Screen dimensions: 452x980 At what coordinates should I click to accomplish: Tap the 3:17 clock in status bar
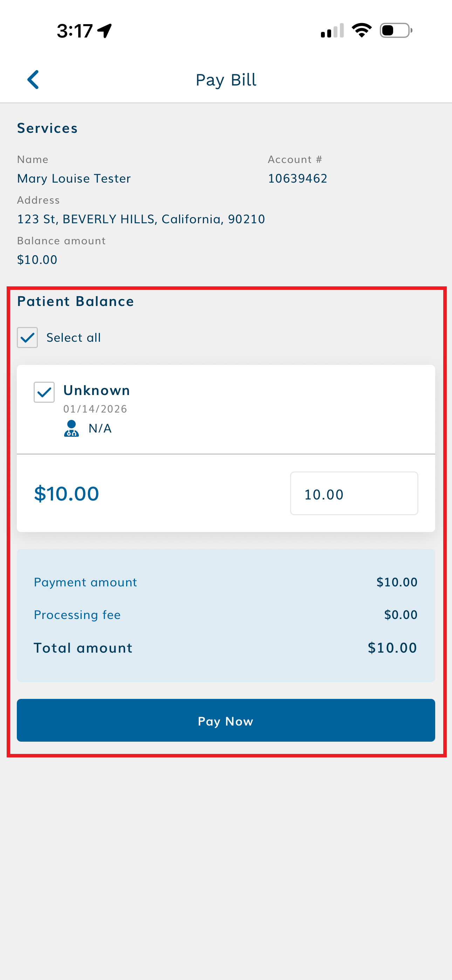(x=75, y=31)
